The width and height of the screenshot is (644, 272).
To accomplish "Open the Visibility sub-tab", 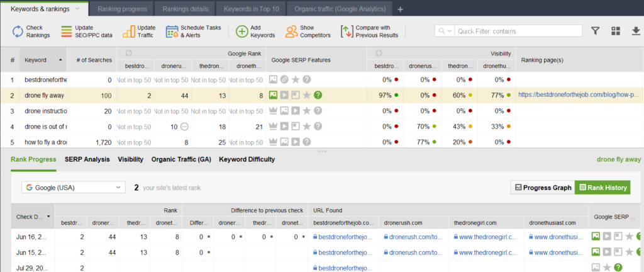I will [x=131, y=159].
